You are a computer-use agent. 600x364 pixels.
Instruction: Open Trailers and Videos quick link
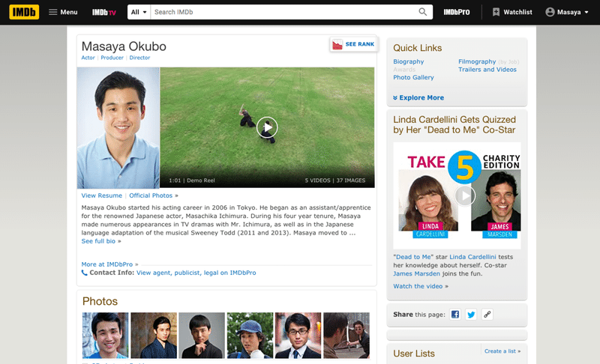(x=487, y=70)
